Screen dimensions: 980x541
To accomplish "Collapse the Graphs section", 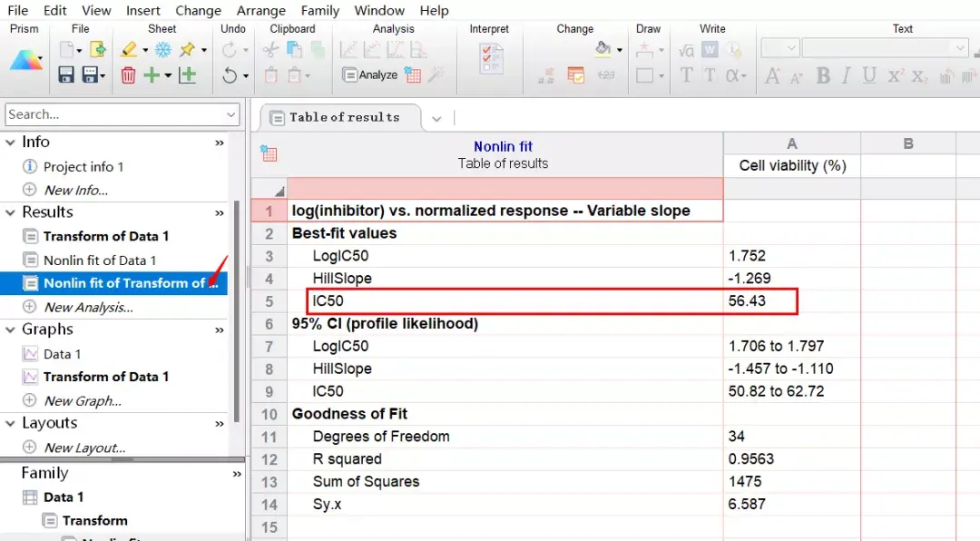I will coord(10,330).
